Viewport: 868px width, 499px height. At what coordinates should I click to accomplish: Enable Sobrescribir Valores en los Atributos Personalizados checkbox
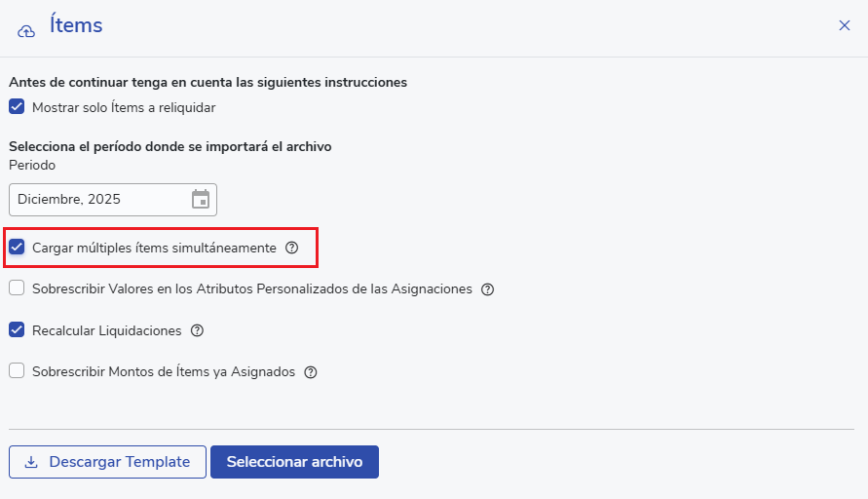pyautogui.click(x=17, y=288)
